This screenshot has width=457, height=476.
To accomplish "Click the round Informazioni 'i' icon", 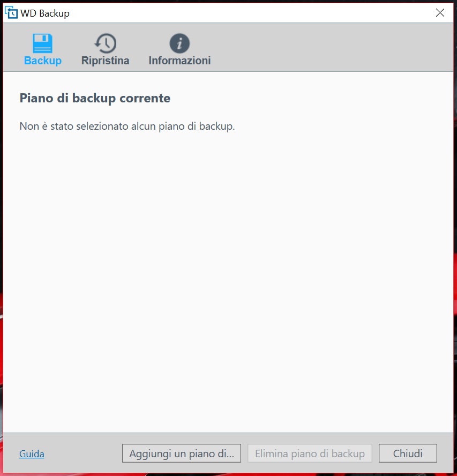I will [x=179, y=43].
